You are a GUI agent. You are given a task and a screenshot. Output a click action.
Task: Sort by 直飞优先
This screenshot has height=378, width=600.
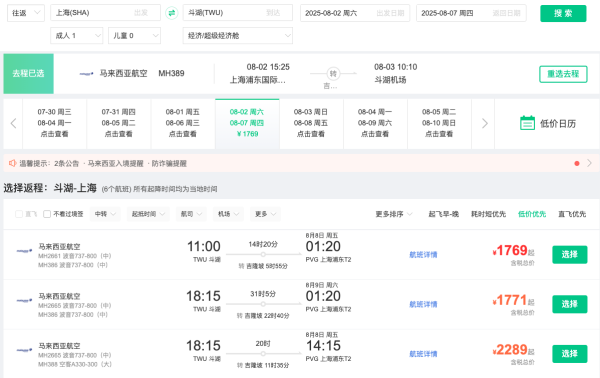point(572,214)
